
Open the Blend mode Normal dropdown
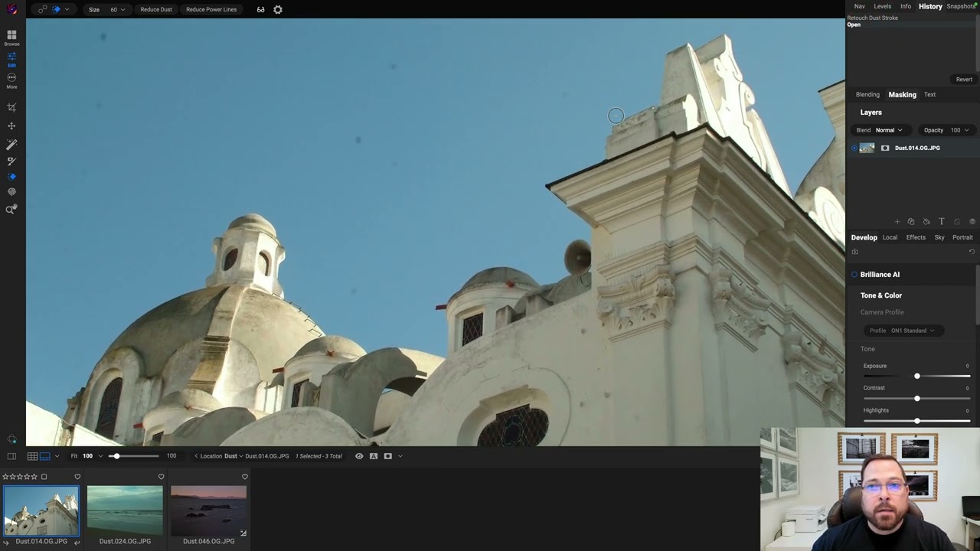point(889,130)
